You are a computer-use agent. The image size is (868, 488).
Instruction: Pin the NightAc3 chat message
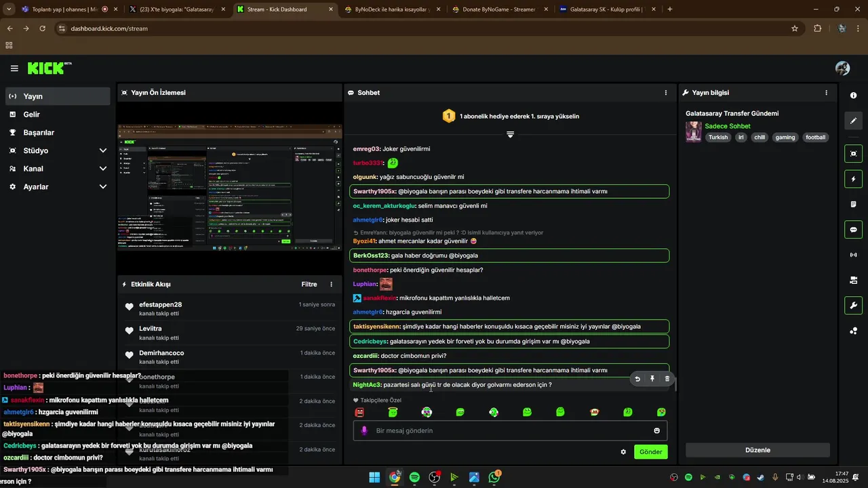tap(652, 379)
